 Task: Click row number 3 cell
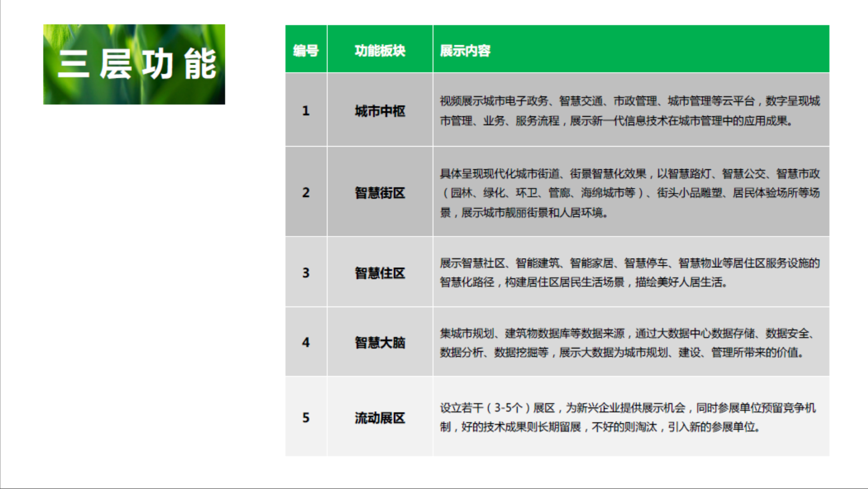coord(306,272)
